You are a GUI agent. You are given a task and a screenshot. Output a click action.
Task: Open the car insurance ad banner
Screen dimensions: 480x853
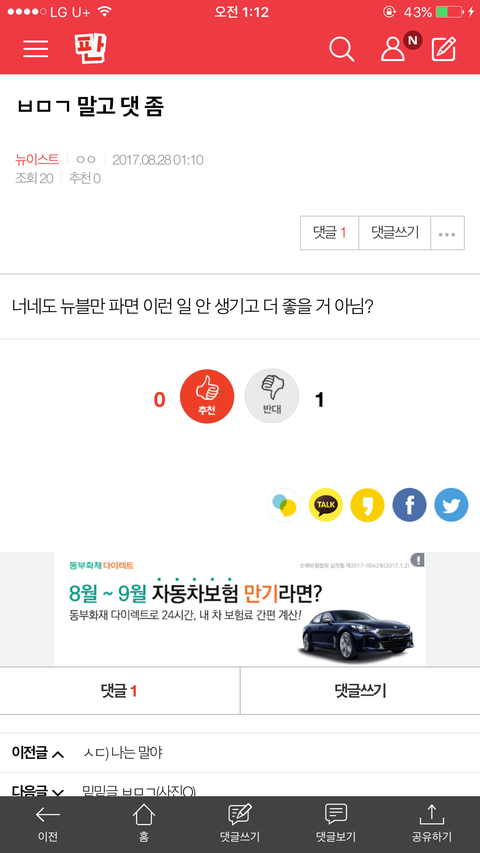[x=240, y=609]
